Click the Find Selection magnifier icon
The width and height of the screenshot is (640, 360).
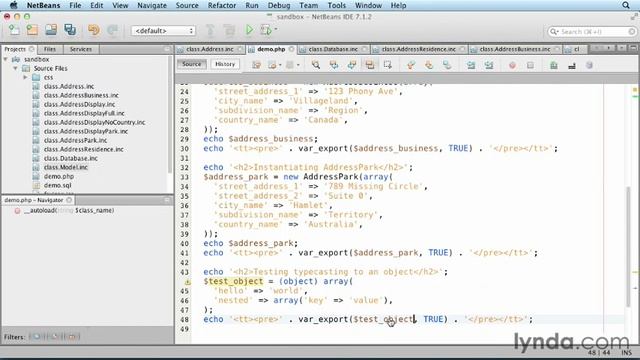coord(316,65)
